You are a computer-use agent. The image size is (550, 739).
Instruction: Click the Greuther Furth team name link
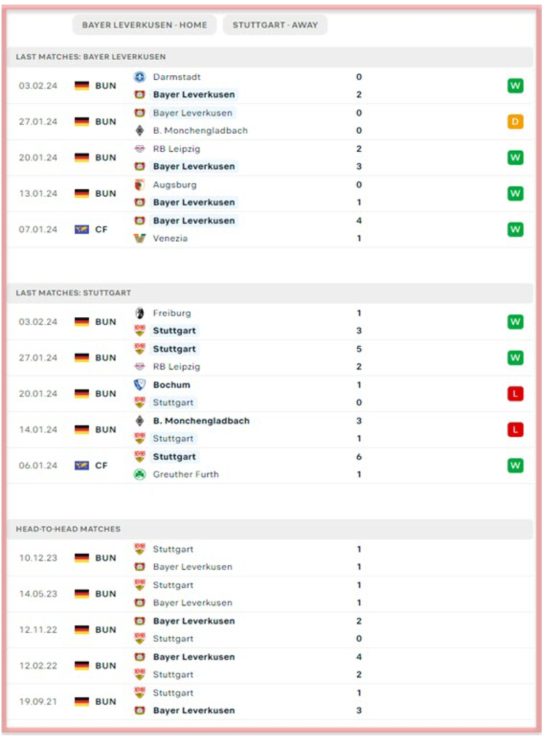(x=186, y=475)
